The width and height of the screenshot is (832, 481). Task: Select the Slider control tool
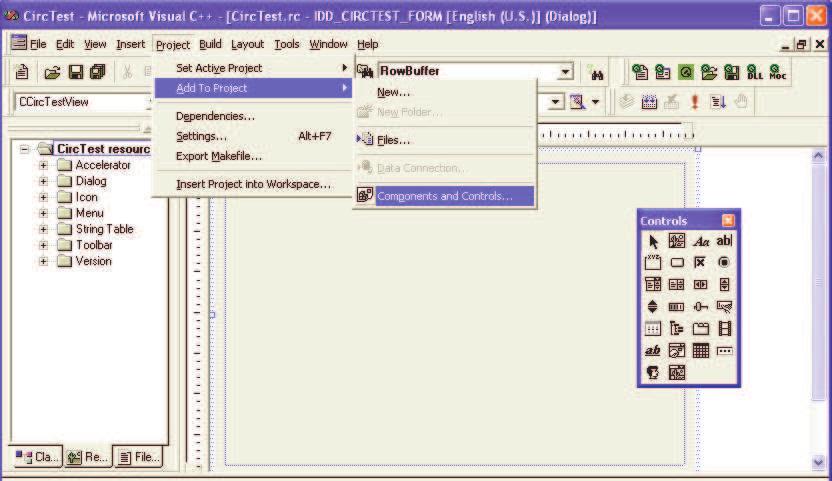pos(700,306)
